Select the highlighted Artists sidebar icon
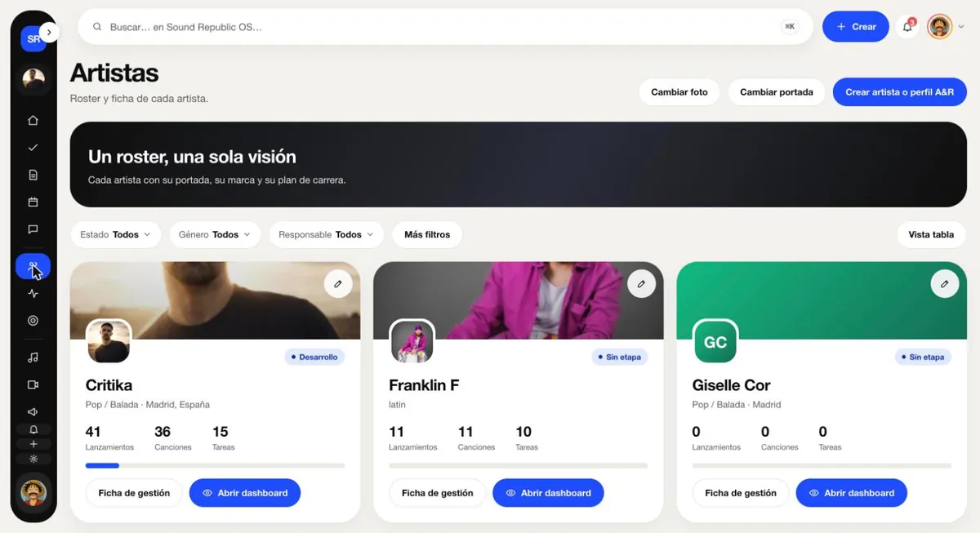 [33, 266]
